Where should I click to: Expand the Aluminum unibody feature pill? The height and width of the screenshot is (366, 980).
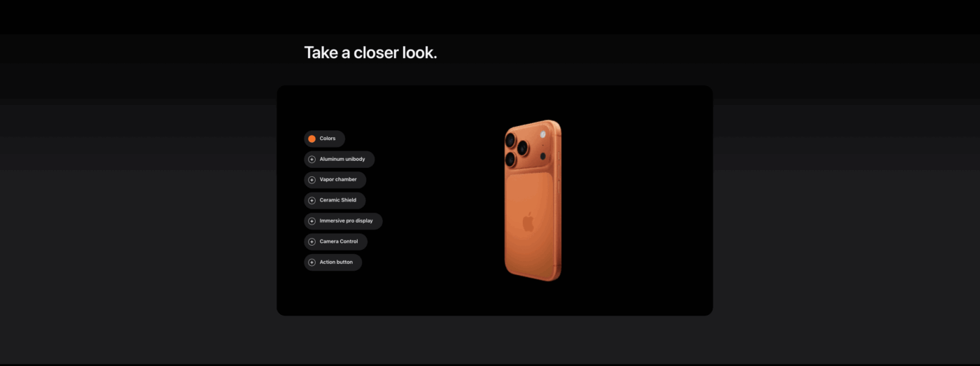tap(339, 160)
